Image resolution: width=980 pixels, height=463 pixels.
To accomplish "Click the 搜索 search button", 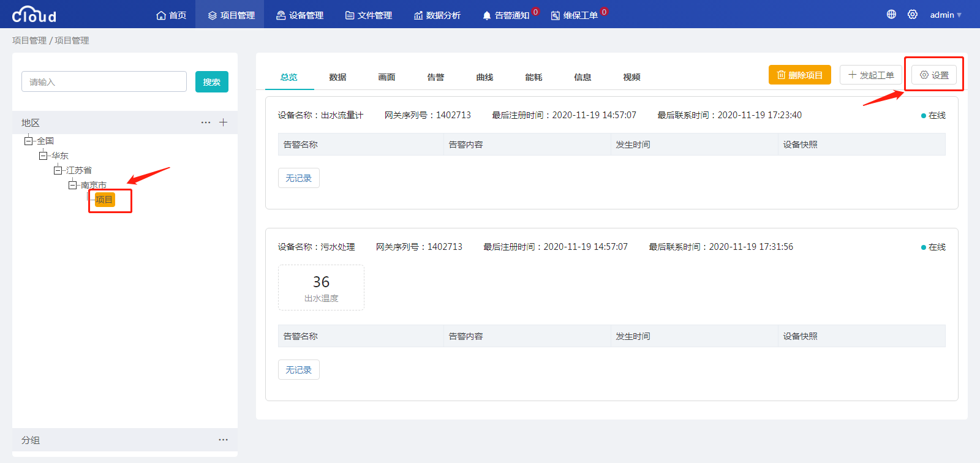I will point(212,81).
